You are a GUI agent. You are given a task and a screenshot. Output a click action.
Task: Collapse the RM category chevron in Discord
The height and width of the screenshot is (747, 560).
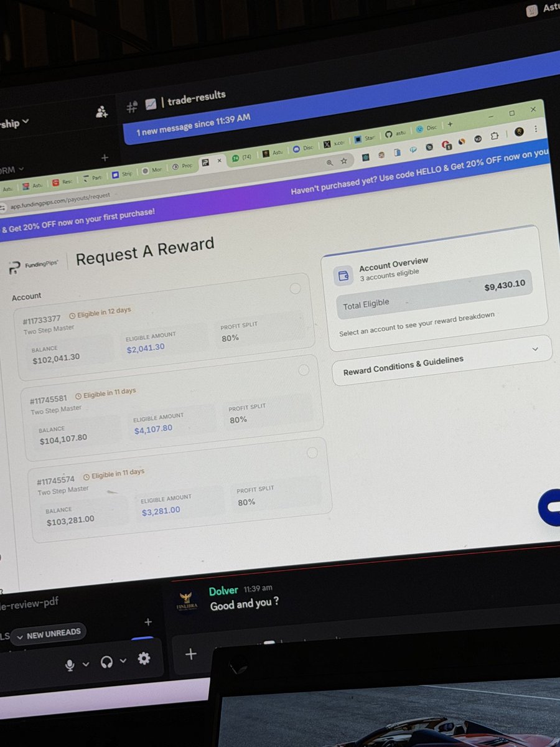21,169
